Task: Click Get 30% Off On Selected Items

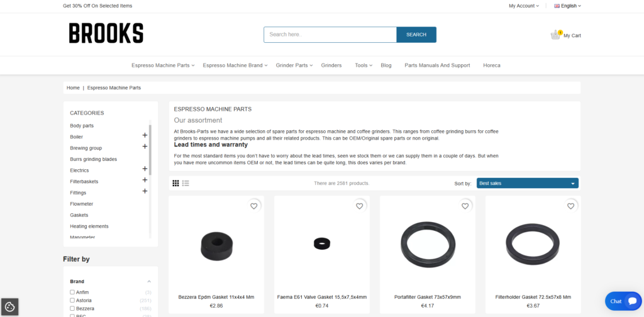Action: (x=97, y=6)
